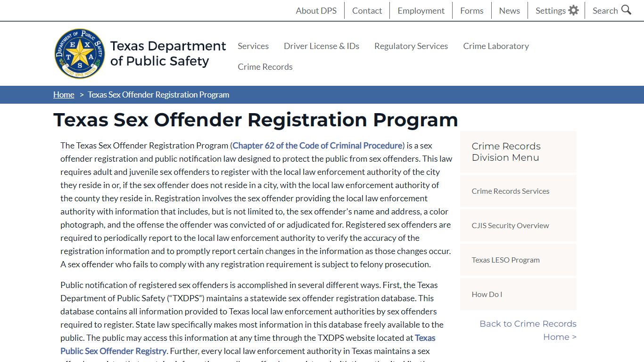Open the About DPS link
The height and width of the screenshot is (362, 644).
(x=316, y=10)
